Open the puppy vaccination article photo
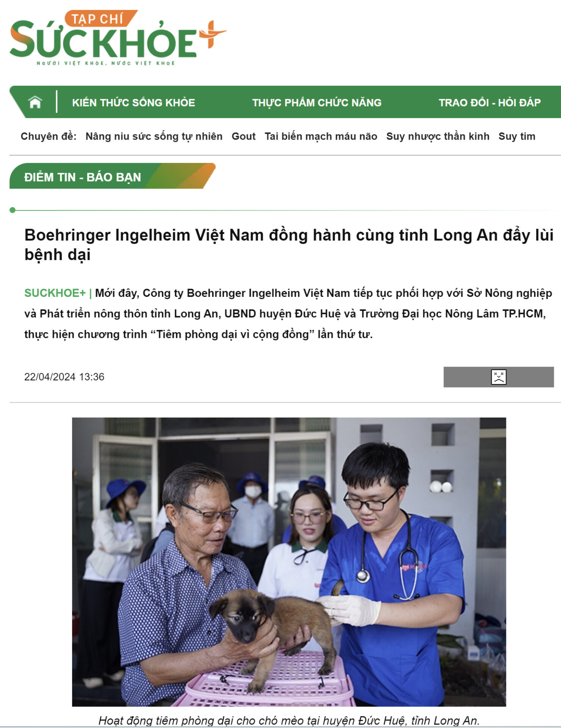 [289, 562]
